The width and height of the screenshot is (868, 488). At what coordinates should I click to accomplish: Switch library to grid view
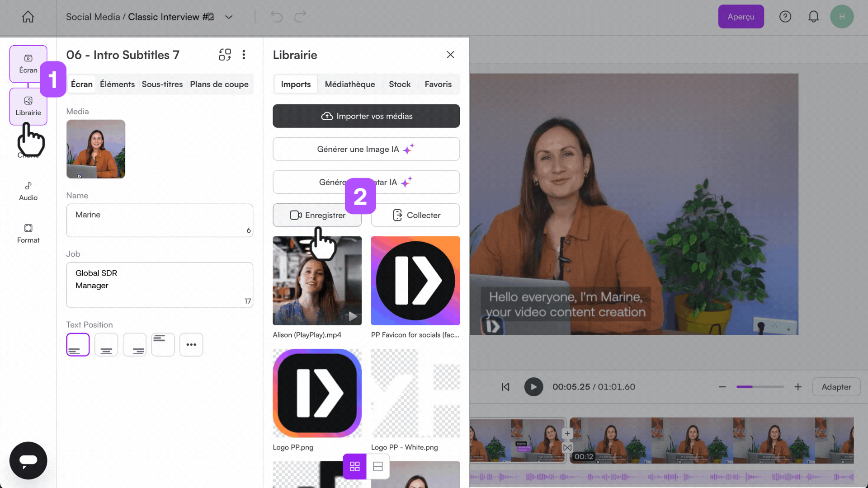pyautogui.click(x=355, y=466)
